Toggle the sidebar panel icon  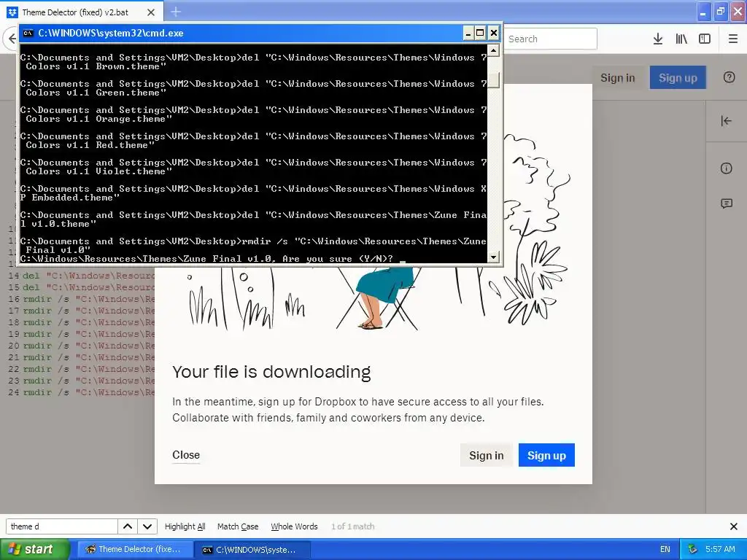pos(705,39)
